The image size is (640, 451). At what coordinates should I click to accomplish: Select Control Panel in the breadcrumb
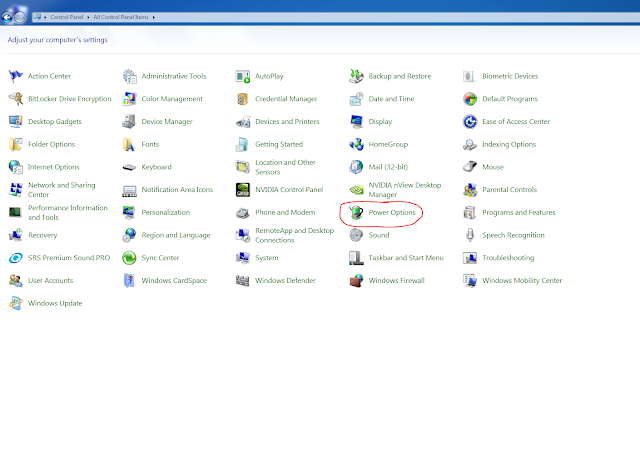point(67,17)
